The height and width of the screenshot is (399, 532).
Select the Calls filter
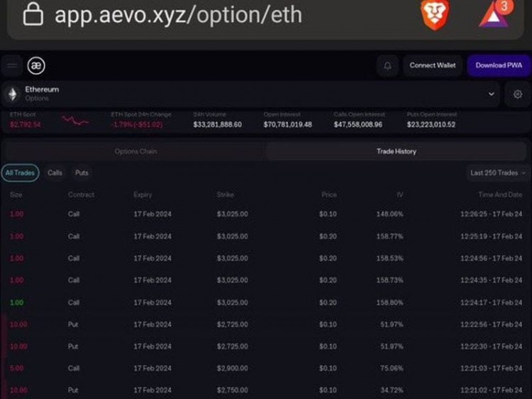pyautogui.click(x=55, y=173)
